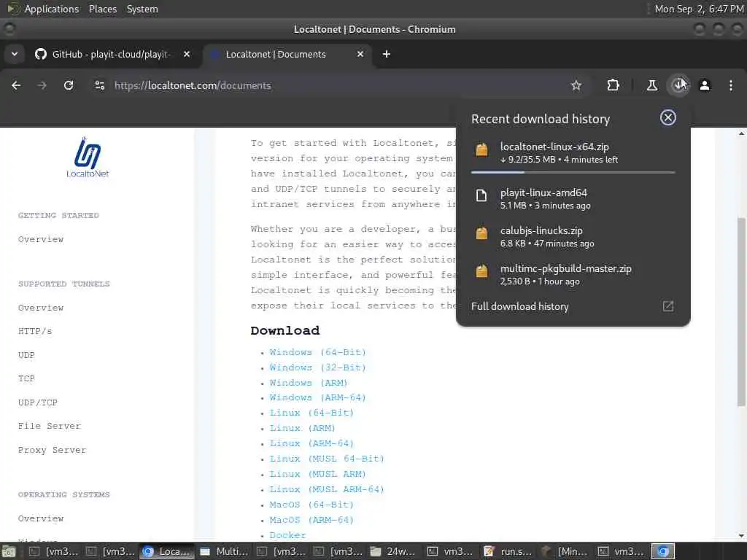Click the Mon Sep 2 clock
Image resolution: width=747 pixels, height=560 pixels.
(699, 9)
